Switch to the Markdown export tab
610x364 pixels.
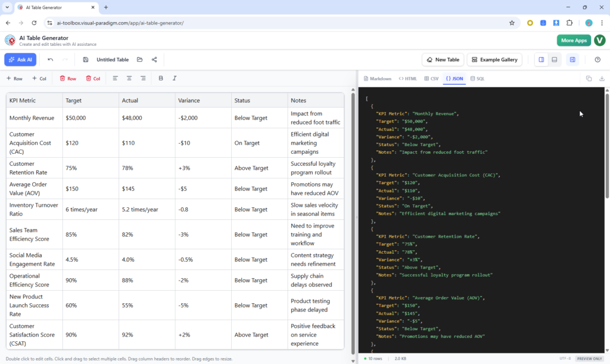pyautogui.click(x=378, y=78)
